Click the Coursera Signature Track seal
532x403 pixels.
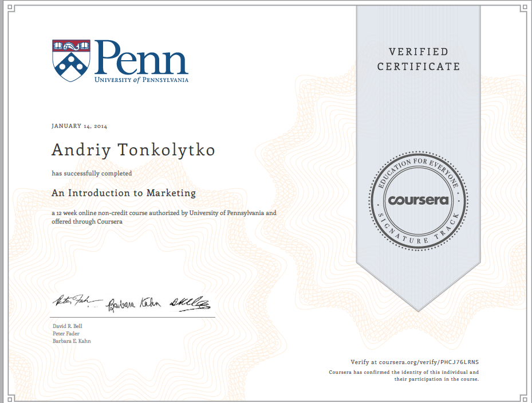(x=419, y=201)
